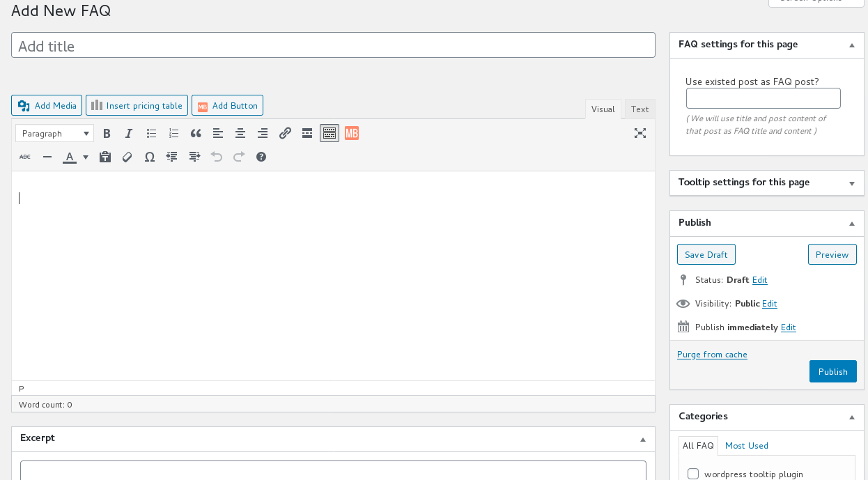Switch to the Text editor tab
The image size is (868, 480).
[x=640, y=109]
